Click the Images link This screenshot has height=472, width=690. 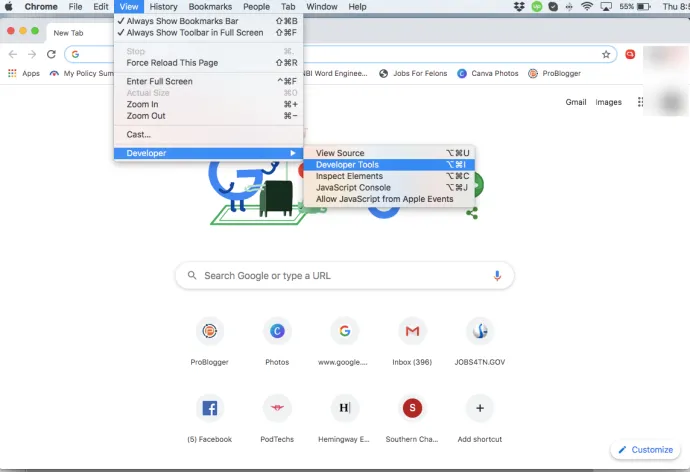pos(609,102)
